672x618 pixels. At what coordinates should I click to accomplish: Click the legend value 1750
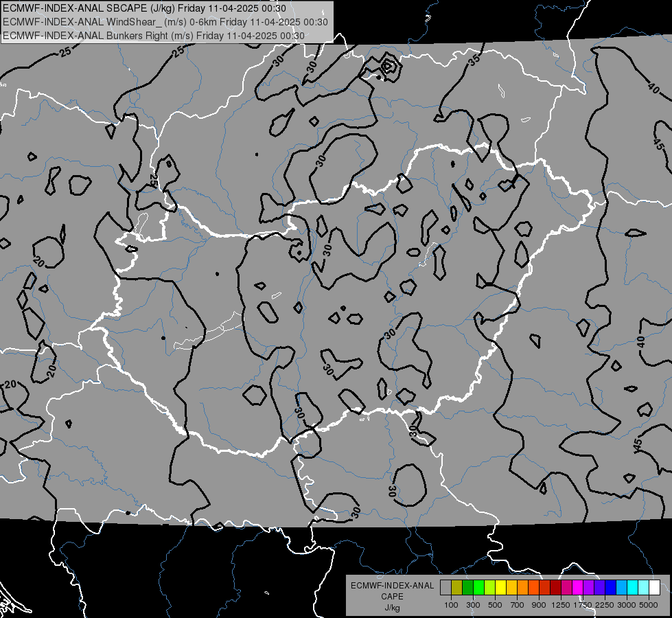[583, 605]
